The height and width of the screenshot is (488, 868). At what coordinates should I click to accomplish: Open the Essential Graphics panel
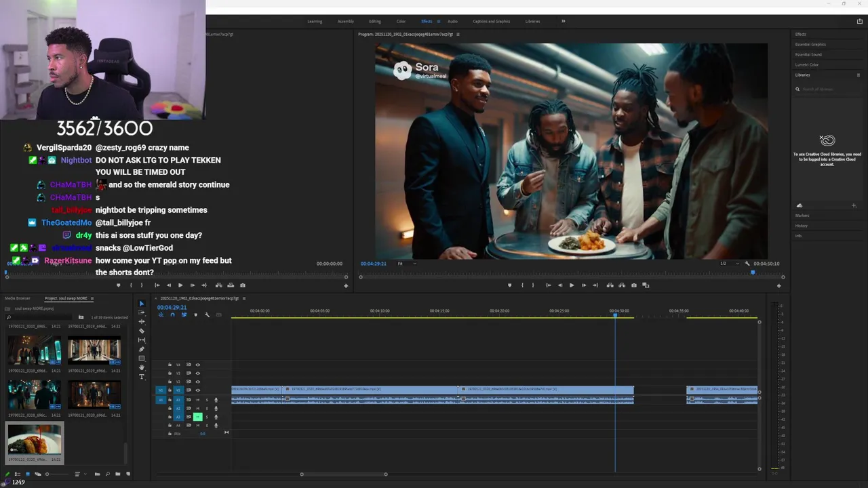pyautogui.click(x=810, y=45)
